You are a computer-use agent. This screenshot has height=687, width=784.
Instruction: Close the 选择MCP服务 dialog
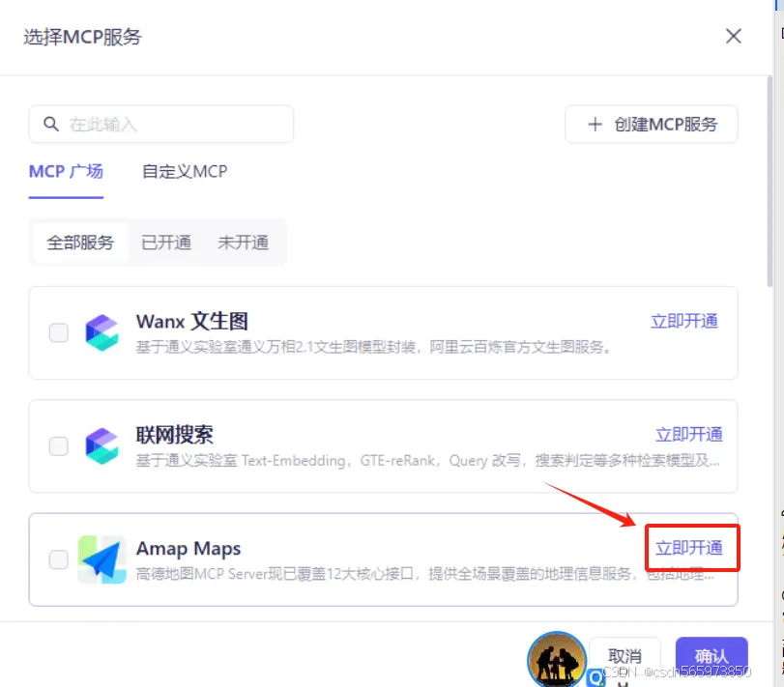click(x=733, y=36)
